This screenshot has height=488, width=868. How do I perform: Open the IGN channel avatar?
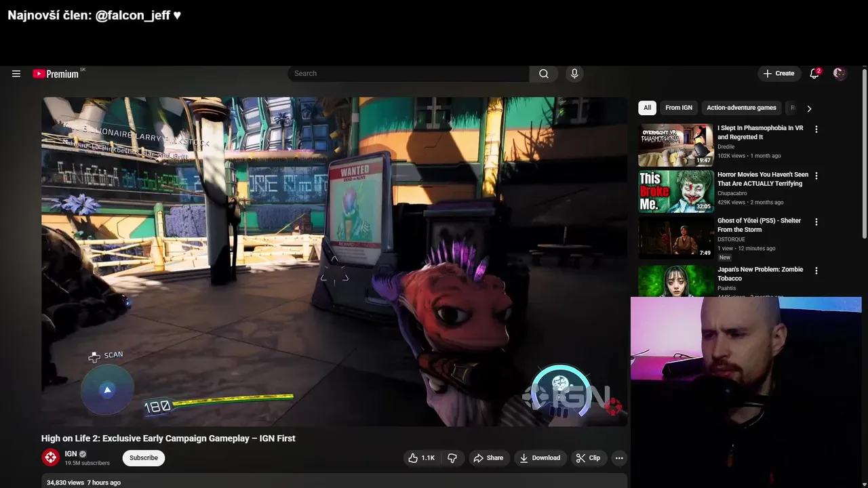(51, 457)
